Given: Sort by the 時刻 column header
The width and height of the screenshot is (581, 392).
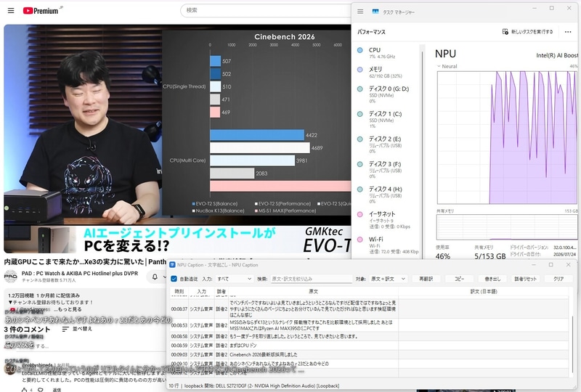Looking at the screenshot, I should [x=179, y=292].
